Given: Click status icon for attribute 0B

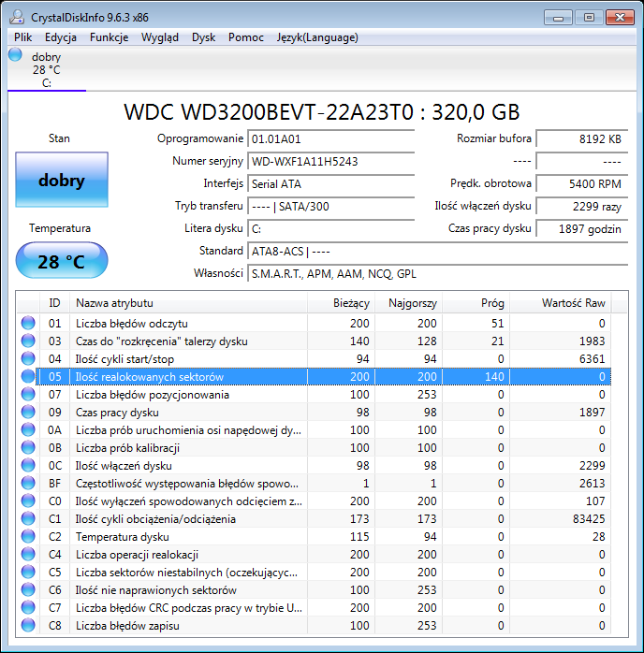Looking at the screenshot, I should (x=28, y=448).
